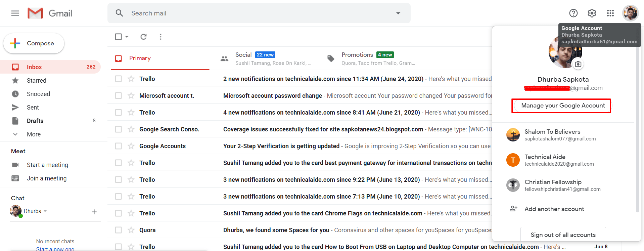Click the Add another account icon
Screen dimensions: 644x251
[513, 209]
